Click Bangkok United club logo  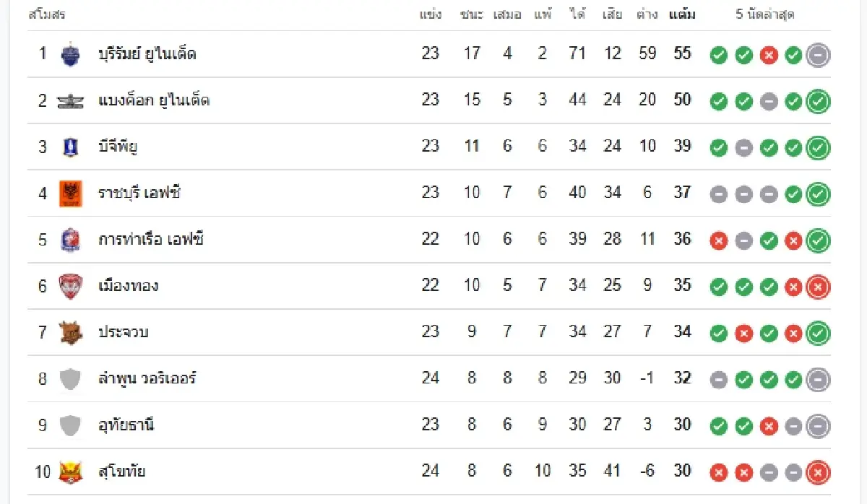(x=70, y=101)
